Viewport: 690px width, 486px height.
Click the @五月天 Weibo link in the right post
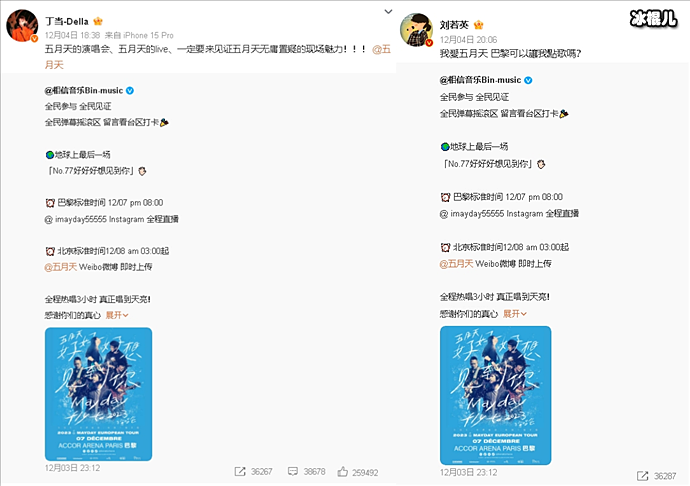(x=456, y=264)
